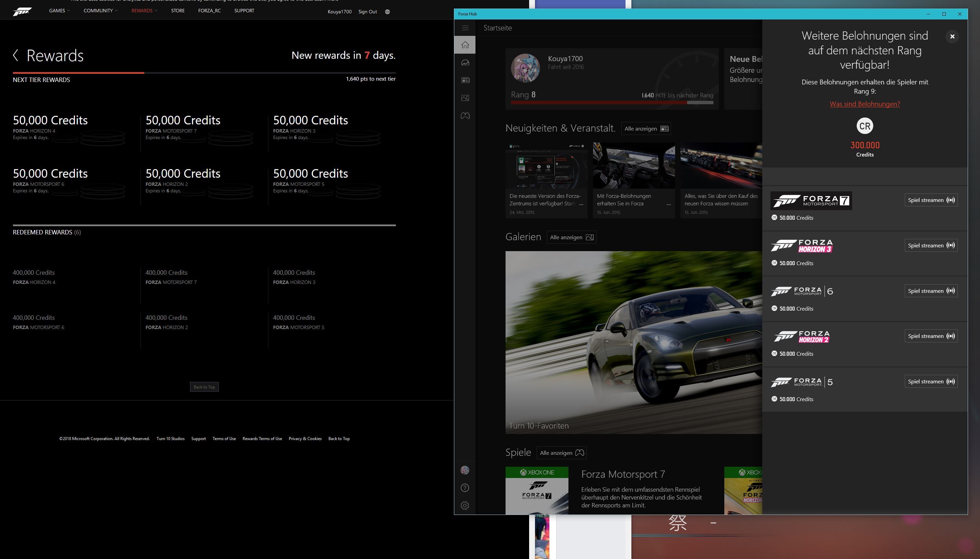Expand the REWARDS dropdown menu
This screenshot has width=980, height=559.
pos(144,11)
